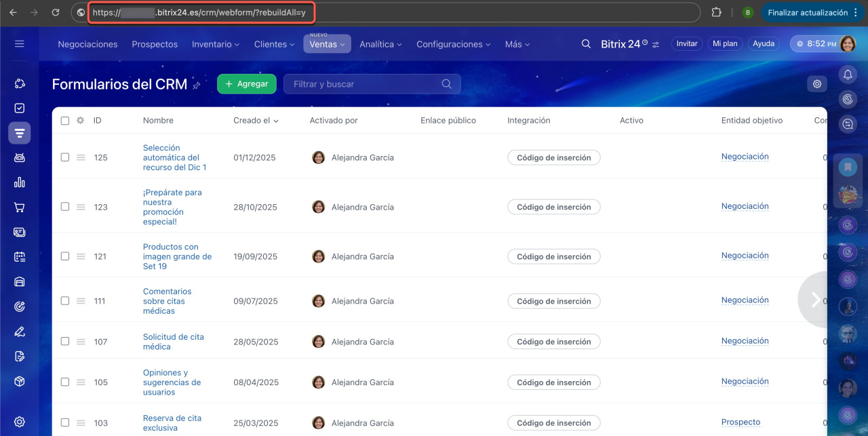Open the calendar icon in left sidebar
Image resolution: width=868 pixels, height=436 pixels.
pyautogui.click(x=20, y=257)
